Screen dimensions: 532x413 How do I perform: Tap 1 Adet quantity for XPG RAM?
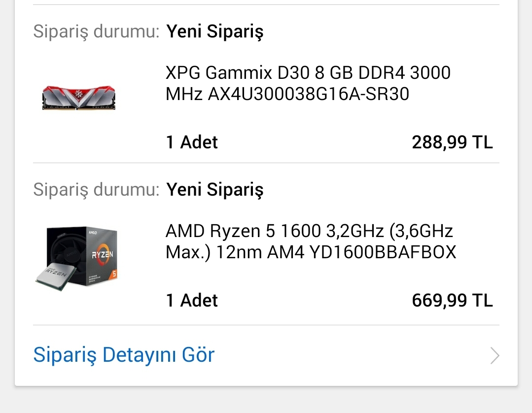(192, 142)
